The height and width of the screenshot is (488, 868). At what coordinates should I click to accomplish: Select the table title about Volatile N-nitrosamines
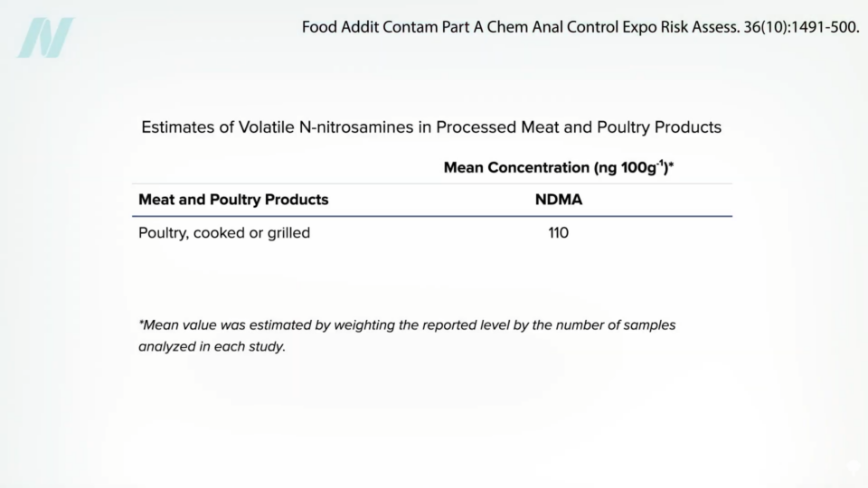pos(431,127)
